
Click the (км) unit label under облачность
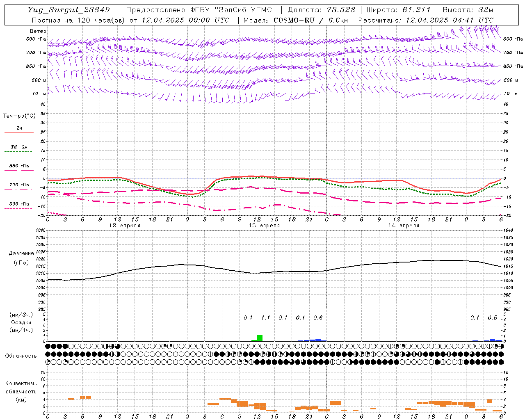[x=21, y=399]
